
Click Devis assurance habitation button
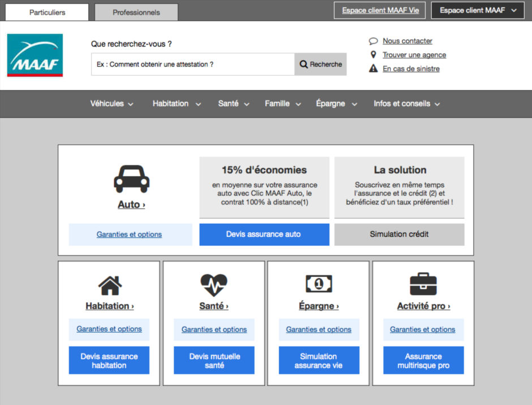pyautogui.click(x=109, y=360)
